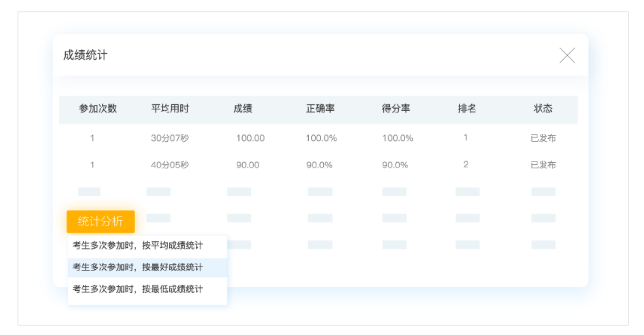Choose 按最好成绩统计 menu option

[x=138, y=268]
